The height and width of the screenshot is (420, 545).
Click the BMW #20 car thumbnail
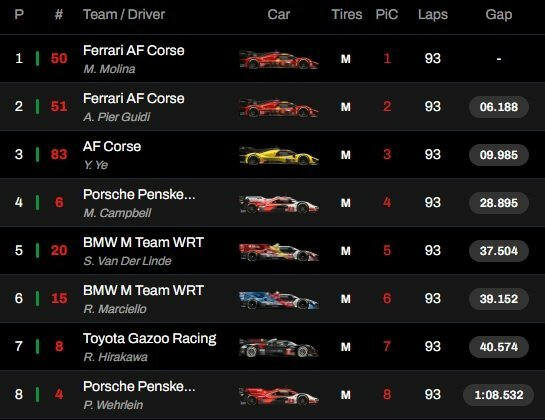[279, 252]
